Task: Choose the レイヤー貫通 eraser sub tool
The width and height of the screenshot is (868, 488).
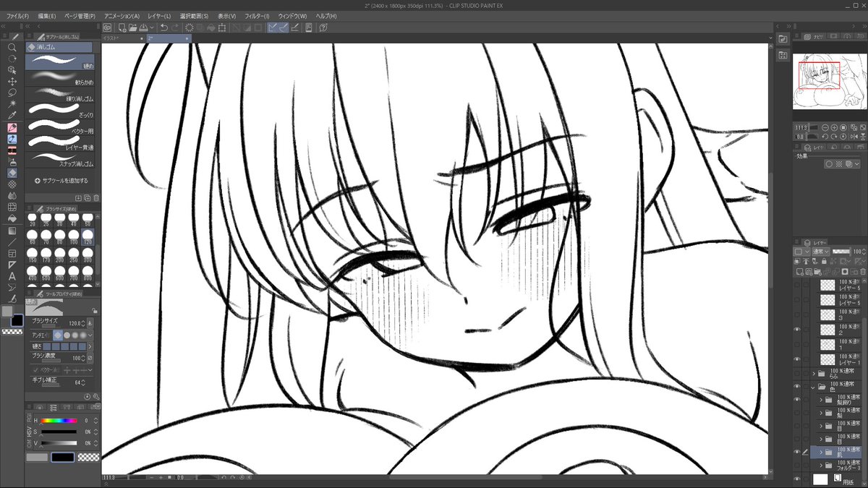Action: coord(59,143)
